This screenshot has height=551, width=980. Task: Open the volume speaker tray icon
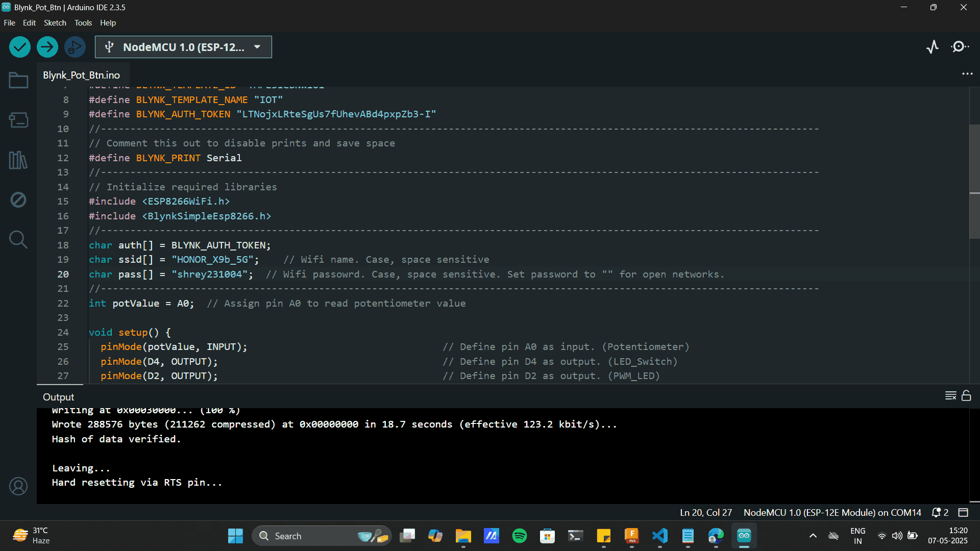pos(897,536)
